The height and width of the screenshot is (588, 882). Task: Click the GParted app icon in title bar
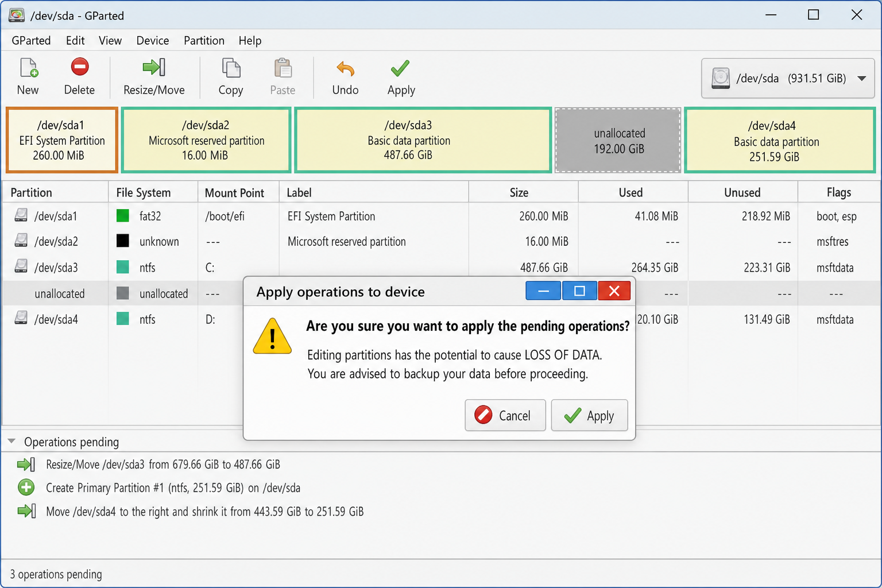[17, 15]
